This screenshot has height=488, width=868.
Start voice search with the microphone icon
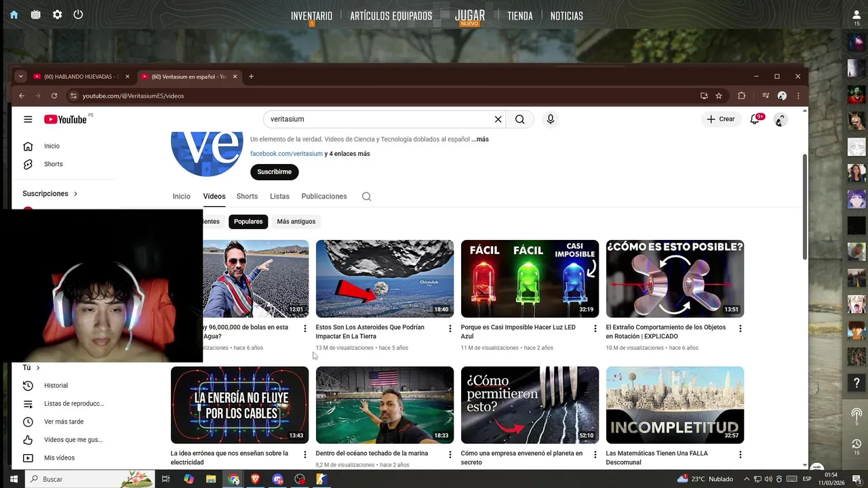coord(551,119)
